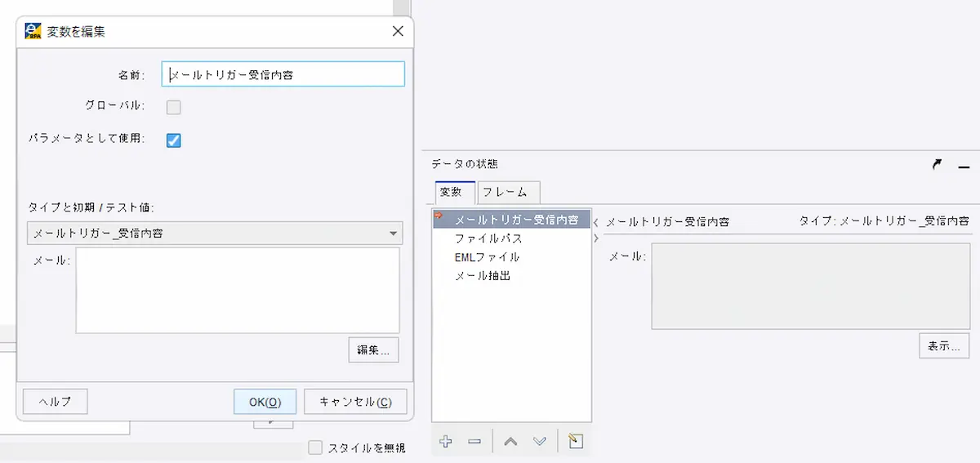Move variable up in list
The image size is (980, 463).
point(510,442)
